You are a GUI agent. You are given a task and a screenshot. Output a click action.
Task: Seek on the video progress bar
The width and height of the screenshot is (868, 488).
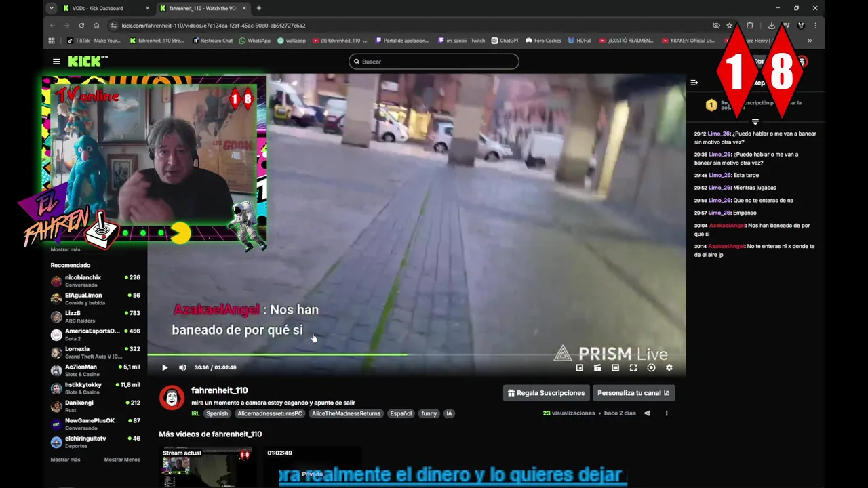416,354
